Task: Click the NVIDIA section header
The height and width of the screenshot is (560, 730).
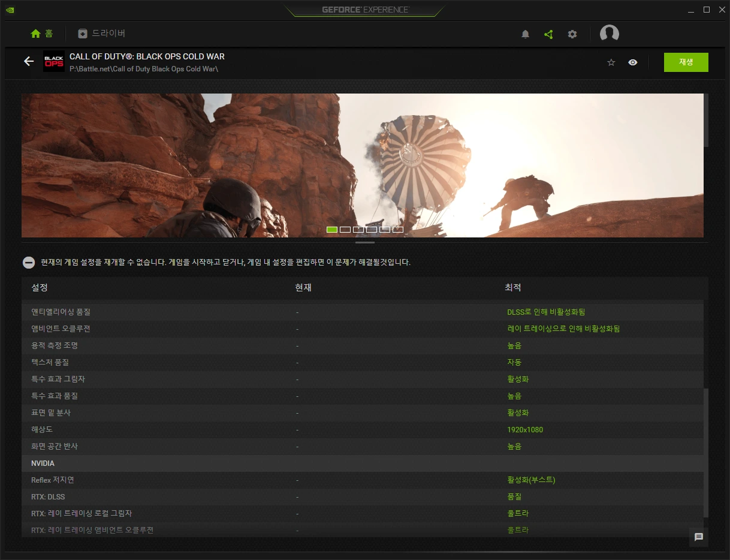Action: pyautogui.click(x=363, y=463)
